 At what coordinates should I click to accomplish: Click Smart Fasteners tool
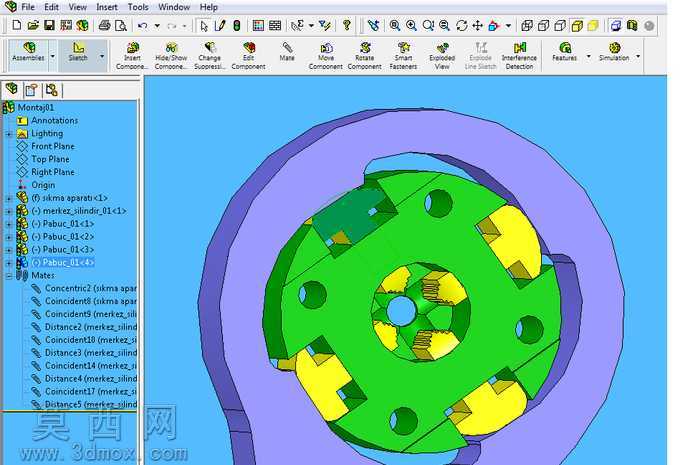[x=404, y=56]
